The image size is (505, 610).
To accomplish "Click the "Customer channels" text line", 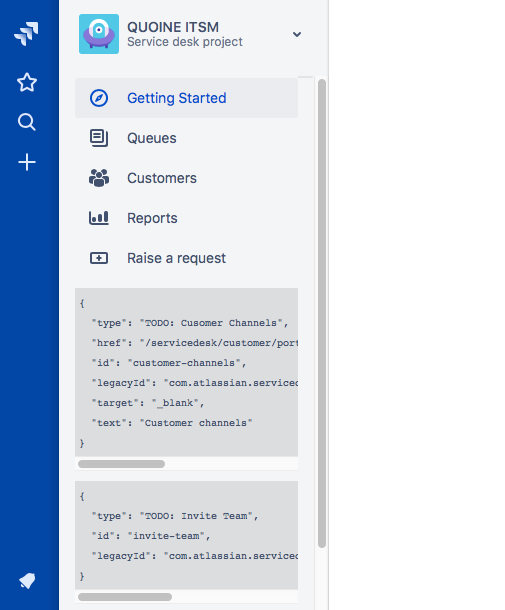I will tap(172, 423).
